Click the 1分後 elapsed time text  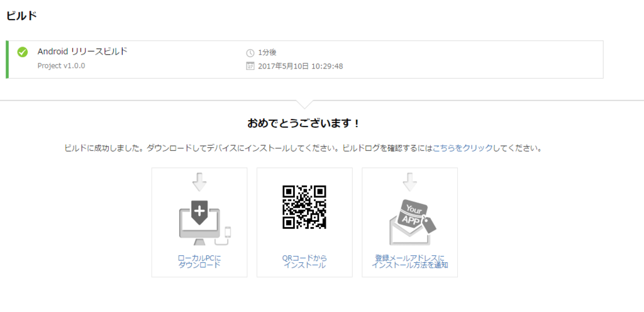coord(267,53)
